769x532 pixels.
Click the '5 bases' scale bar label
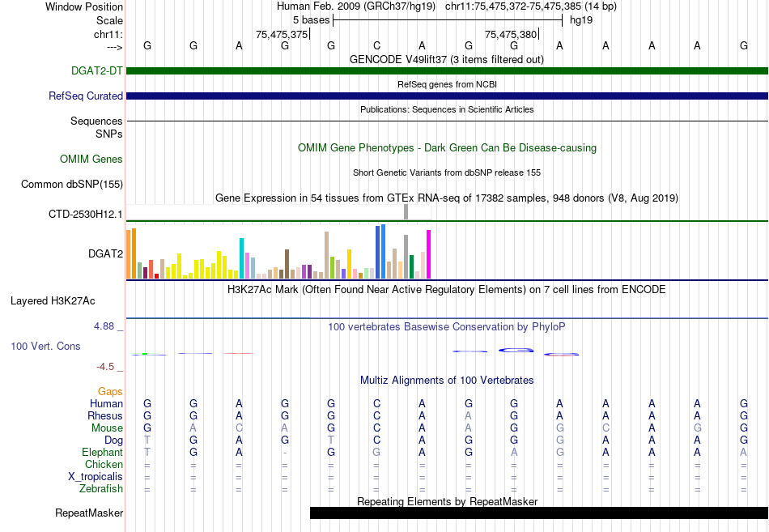(312, 20)
